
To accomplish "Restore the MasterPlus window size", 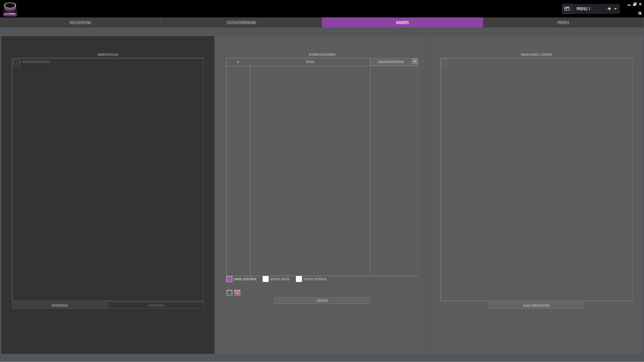I will pos(634,4).
